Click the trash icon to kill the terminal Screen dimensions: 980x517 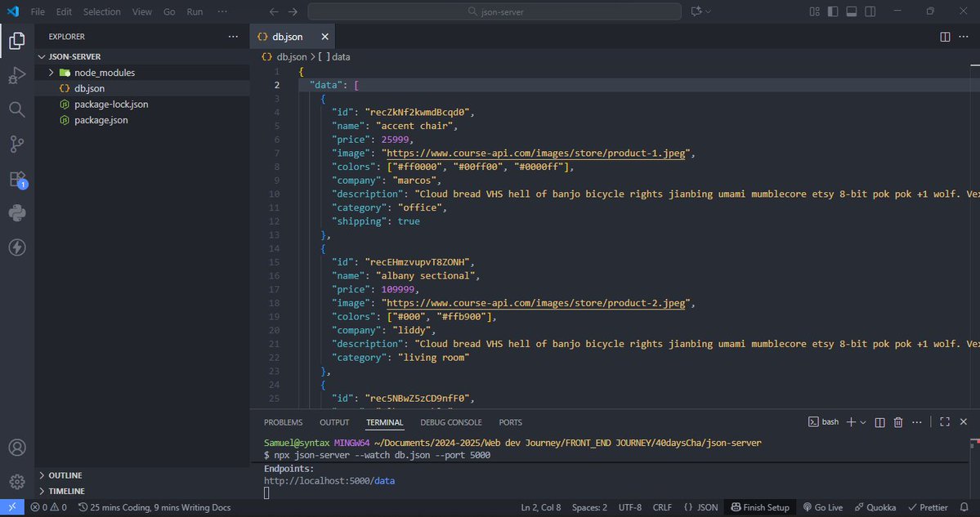pyautogui.click(x=897, y=421)
